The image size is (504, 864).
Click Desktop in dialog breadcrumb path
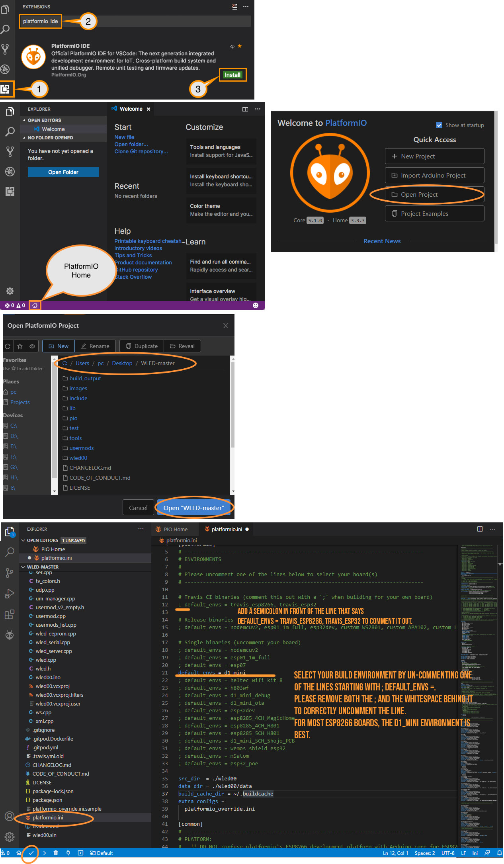(x=122, y=363)
